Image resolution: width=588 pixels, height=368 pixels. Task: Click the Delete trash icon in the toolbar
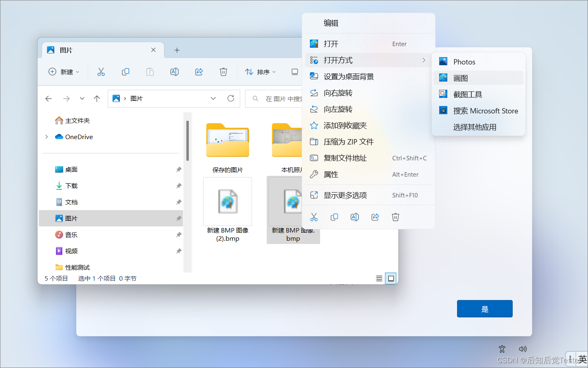click(x=223, y=71)
